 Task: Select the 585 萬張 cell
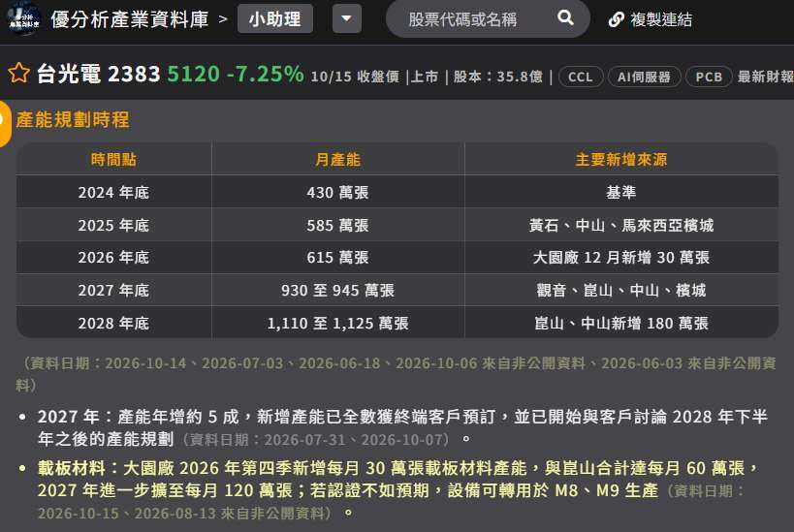pyautogui.click(x=337, y=225)
